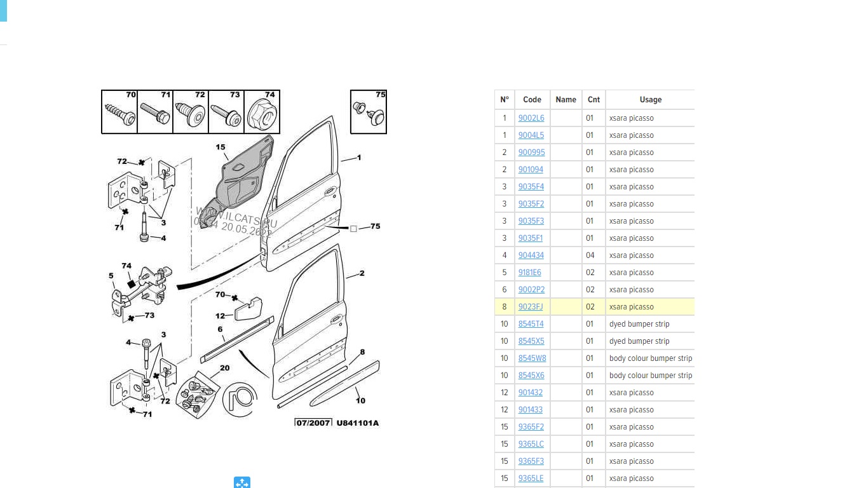This screenshot has width=868, height=488.
Task: Click the washer screw illustration in box 72
Action: [190, 115]
